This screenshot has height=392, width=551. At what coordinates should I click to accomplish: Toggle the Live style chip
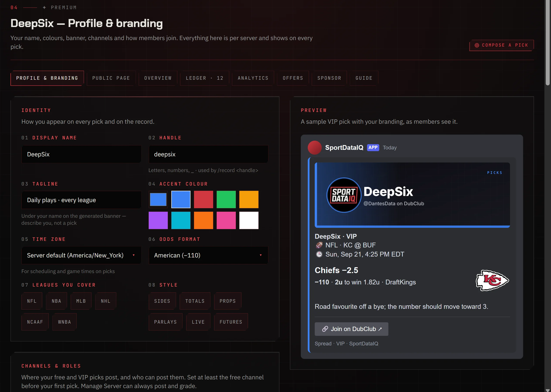198,322
